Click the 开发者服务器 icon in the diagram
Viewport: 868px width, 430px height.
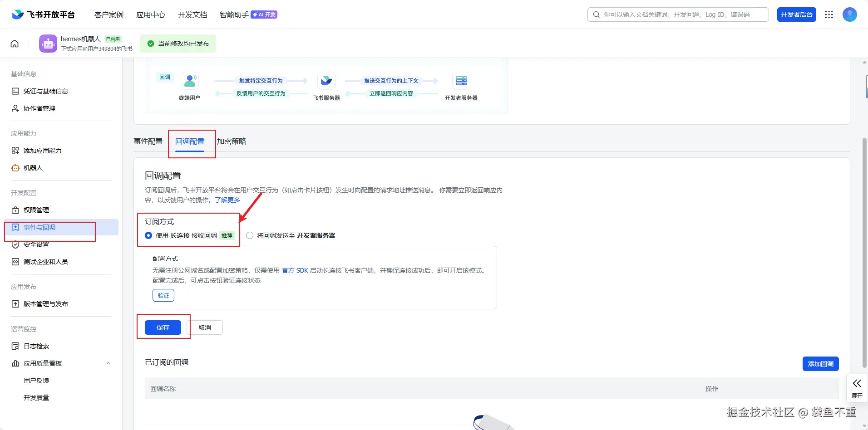click(x=461, y=81)
